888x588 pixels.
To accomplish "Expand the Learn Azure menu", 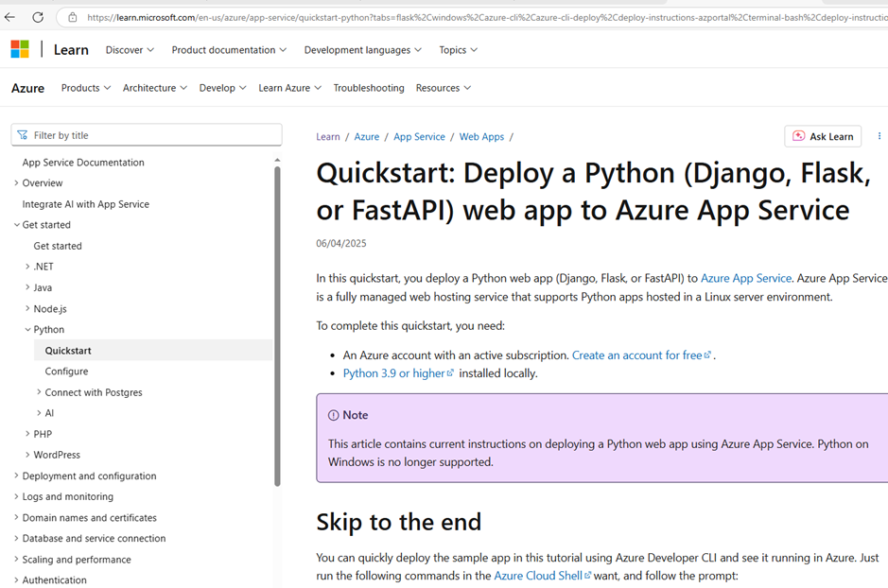I will (290, 88).
